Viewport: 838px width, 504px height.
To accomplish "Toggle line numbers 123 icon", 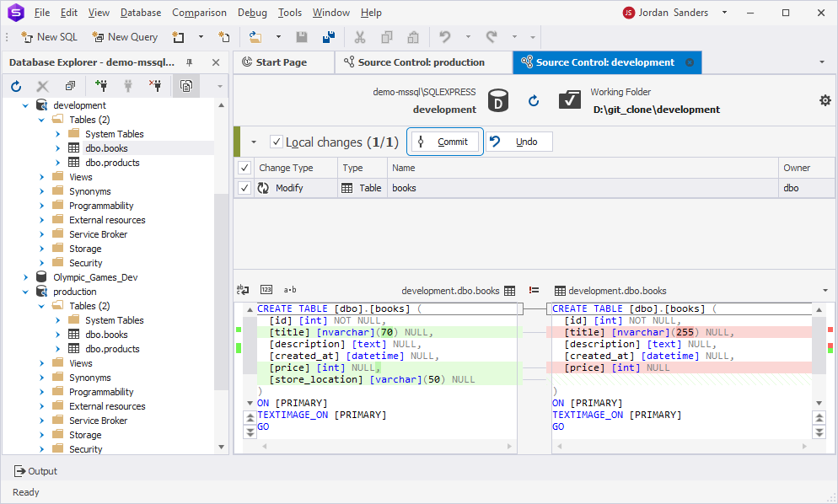I will (x=266, y=290).
